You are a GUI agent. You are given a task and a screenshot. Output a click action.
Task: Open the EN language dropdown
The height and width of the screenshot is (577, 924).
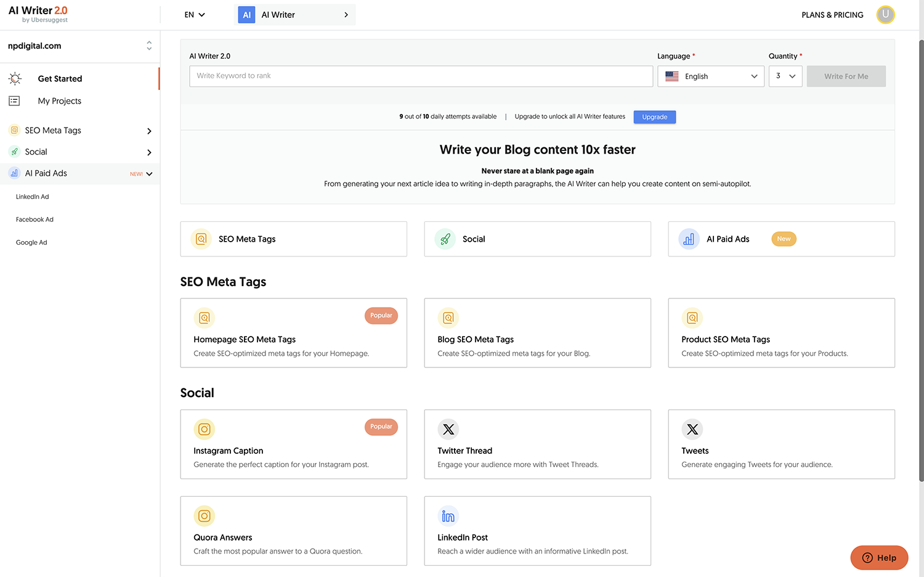(195, 15)
